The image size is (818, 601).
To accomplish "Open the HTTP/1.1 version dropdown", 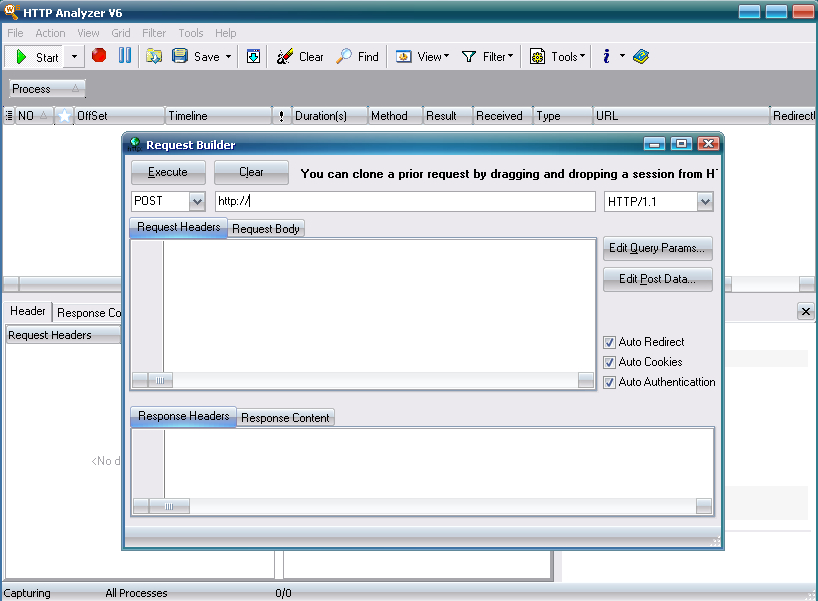I will (705, 201).
